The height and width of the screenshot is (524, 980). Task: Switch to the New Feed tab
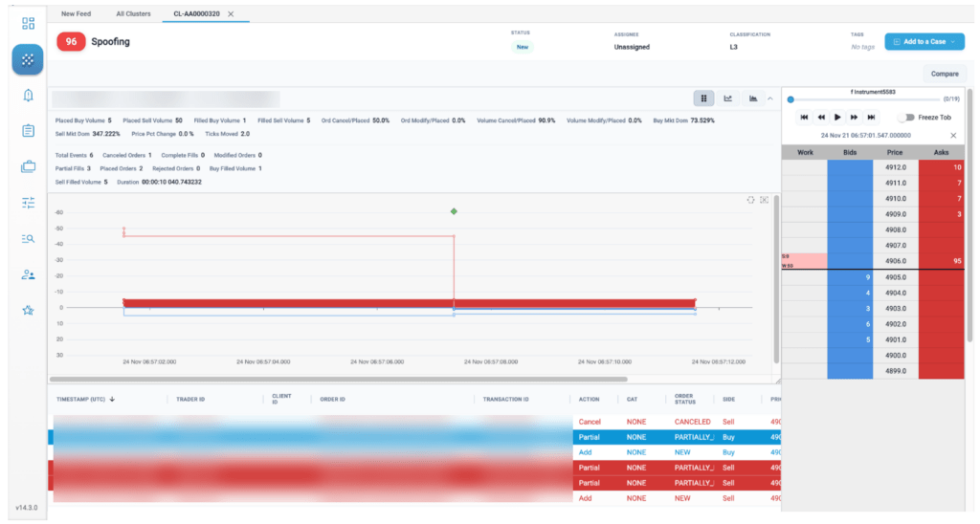pos(76,13)
